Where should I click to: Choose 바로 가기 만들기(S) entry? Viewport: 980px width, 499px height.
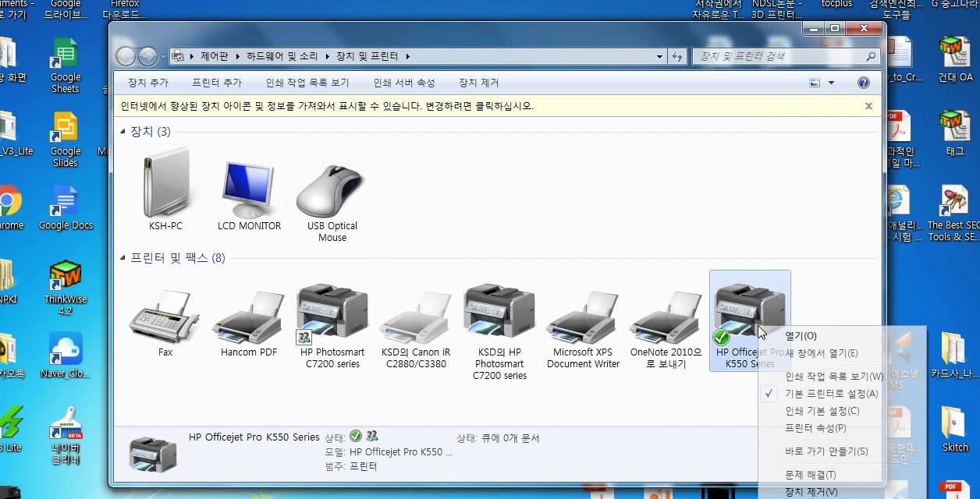(826, 451)
